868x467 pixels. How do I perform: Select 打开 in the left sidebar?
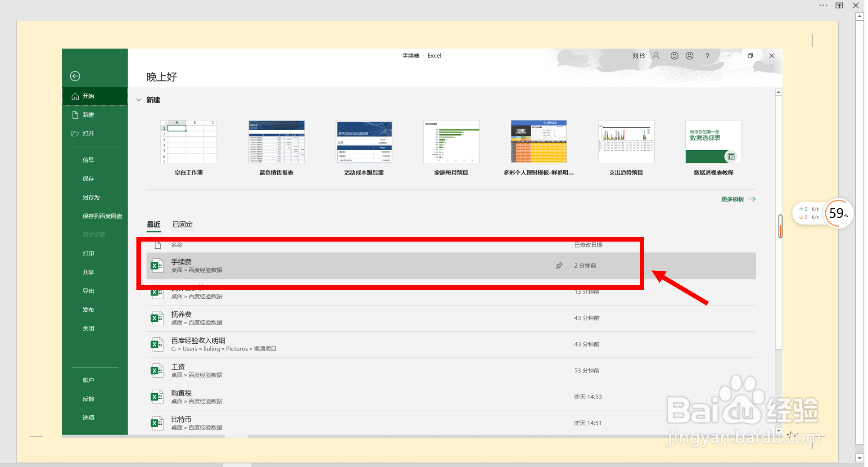click(95, 134)
